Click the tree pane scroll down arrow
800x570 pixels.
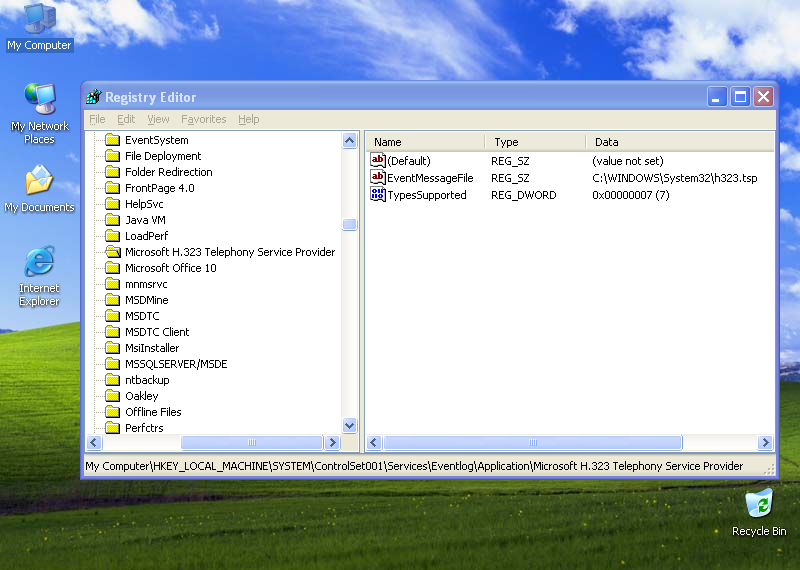tap(349, 425)
